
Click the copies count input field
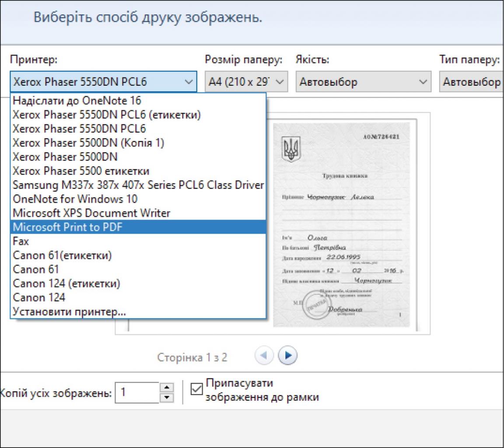(x=137, y=392)
